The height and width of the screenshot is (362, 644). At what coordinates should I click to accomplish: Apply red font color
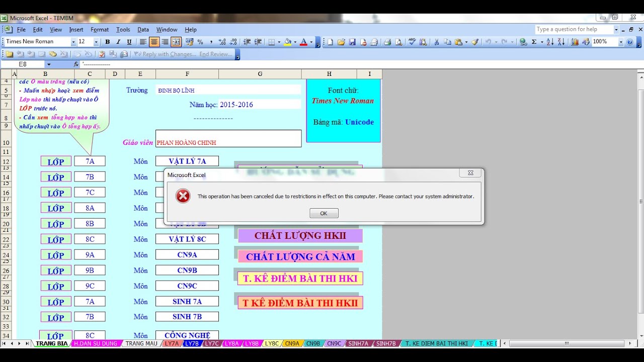[303, 42]
